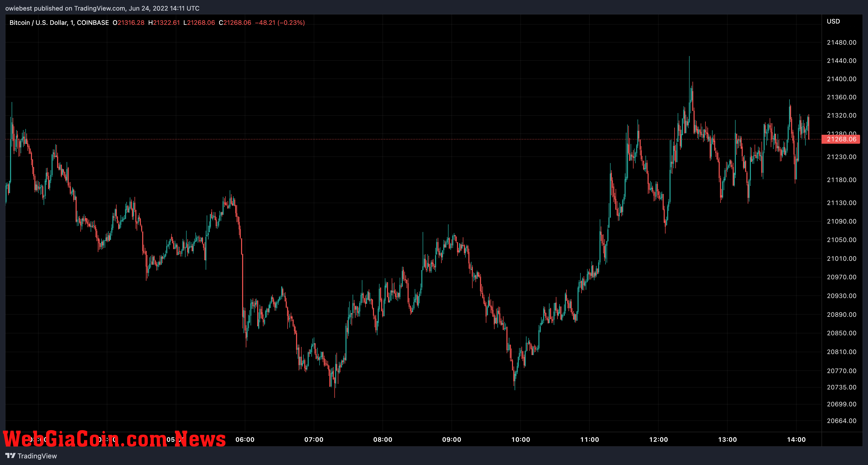This screenshot has width=868, height=465.
Task: Click the TradingView logo icon at bottom-left
Action: [11, 455]
